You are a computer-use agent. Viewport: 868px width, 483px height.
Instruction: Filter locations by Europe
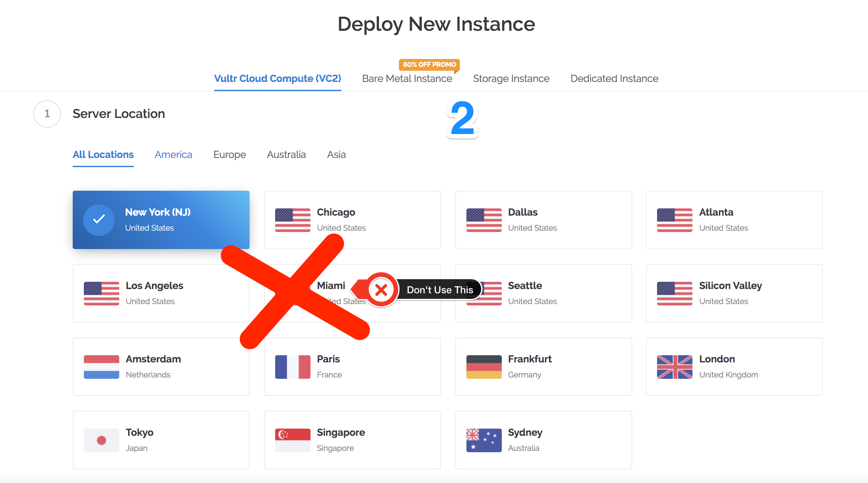point(230,155)
